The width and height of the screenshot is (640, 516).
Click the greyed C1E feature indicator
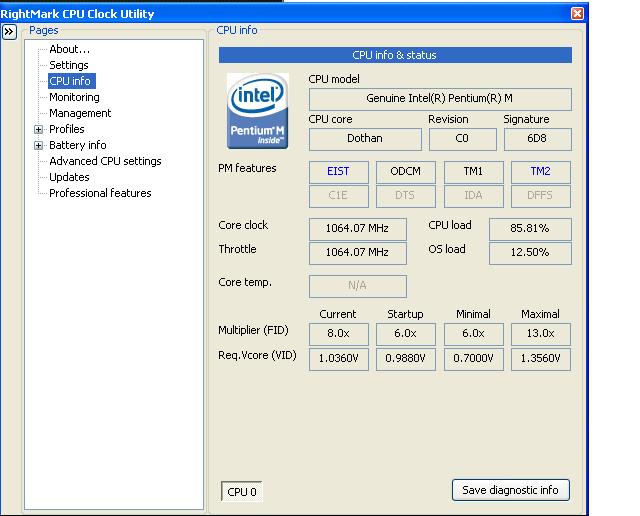click(338, 196)
